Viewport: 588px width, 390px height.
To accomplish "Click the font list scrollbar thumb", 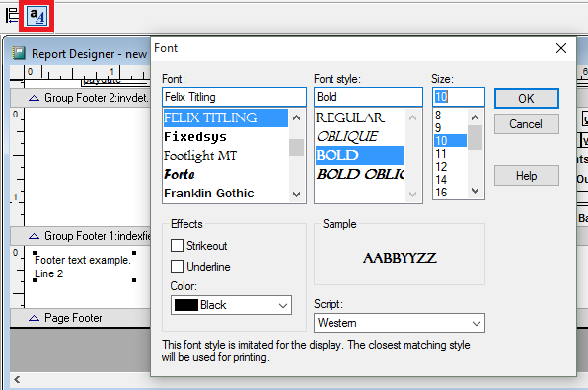I will [x=297, y=147].
